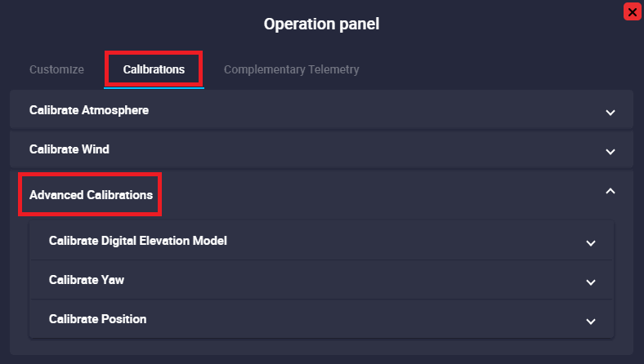Open the Calibrate Yaw label

[87, 280]
